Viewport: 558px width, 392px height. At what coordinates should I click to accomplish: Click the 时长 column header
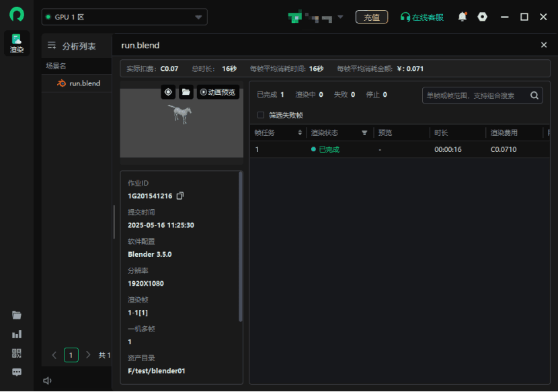[441, 133]
